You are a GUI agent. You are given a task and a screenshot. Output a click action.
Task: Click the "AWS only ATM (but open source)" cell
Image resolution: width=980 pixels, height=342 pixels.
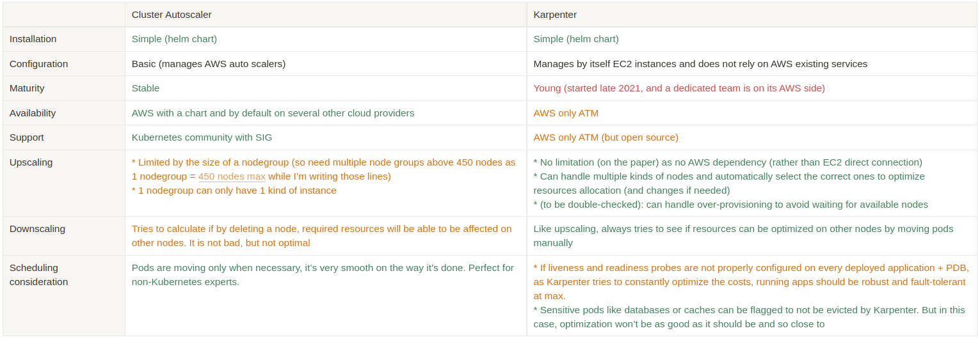(606, 137)
